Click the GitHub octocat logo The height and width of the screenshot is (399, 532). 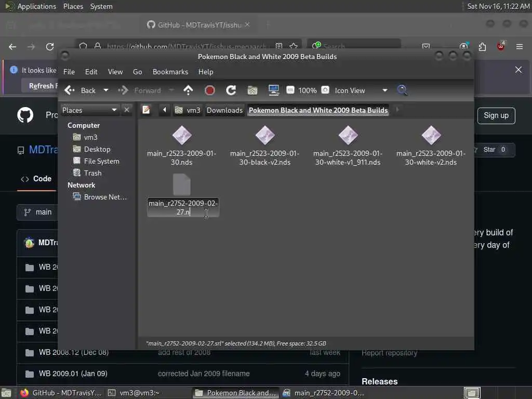pyautogui.click(x=25, y=115)
